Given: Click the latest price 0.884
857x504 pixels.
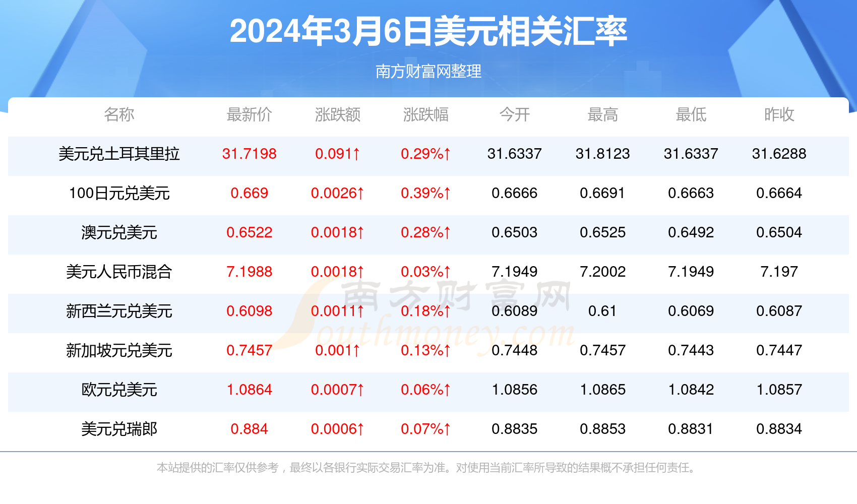Looking at the screenshot, I should 249,429.
